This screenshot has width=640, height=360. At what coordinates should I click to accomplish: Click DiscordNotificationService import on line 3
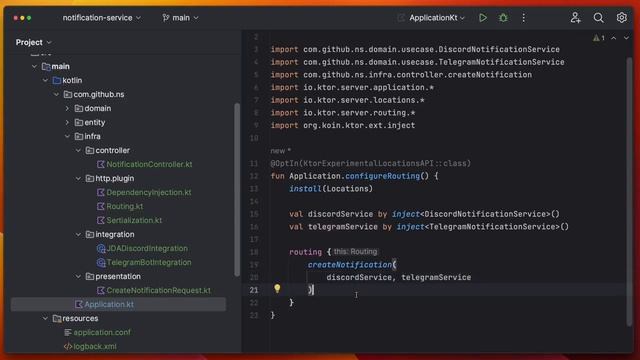[x=498, y=49]
